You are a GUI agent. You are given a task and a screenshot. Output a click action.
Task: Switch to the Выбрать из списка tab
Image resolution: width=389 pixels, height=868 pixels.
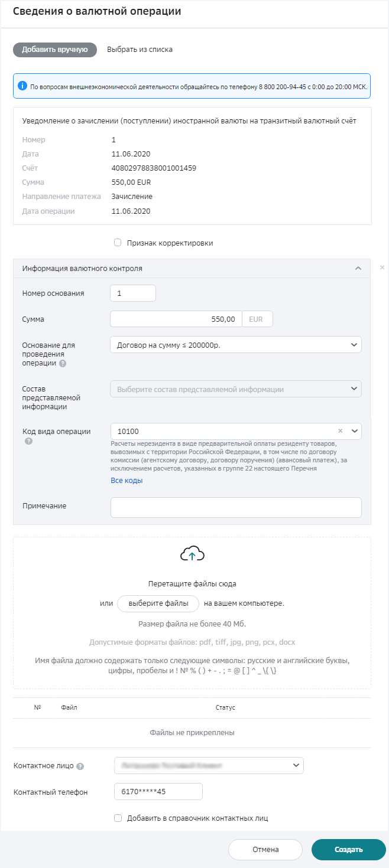140,50
